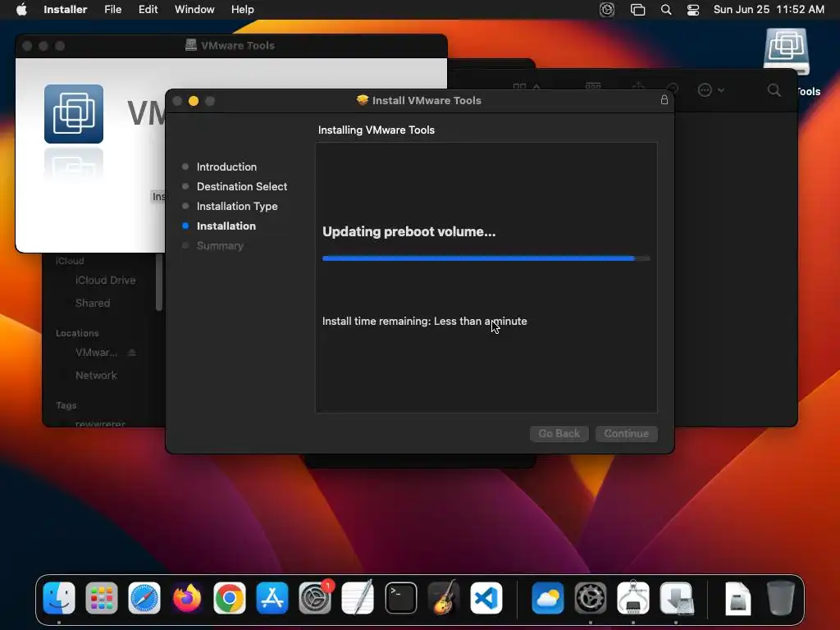The image size is (840, 630).
Task: Open GarageBand in the Dock
Action: [444, 598]
